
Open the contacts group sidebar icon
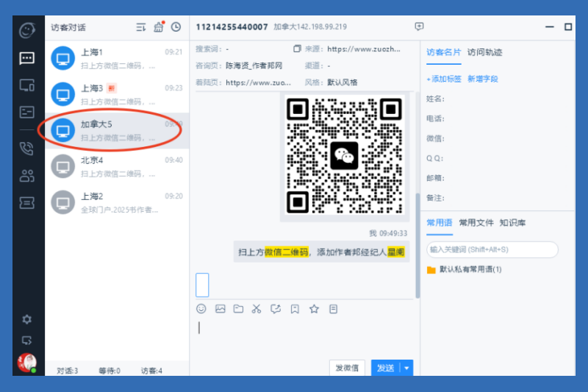(27, 176)
